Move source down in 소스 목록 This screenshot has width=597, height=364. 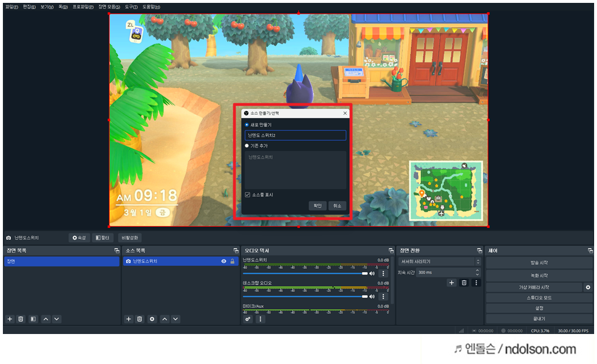pyautogui.click(x=176, y=319)
